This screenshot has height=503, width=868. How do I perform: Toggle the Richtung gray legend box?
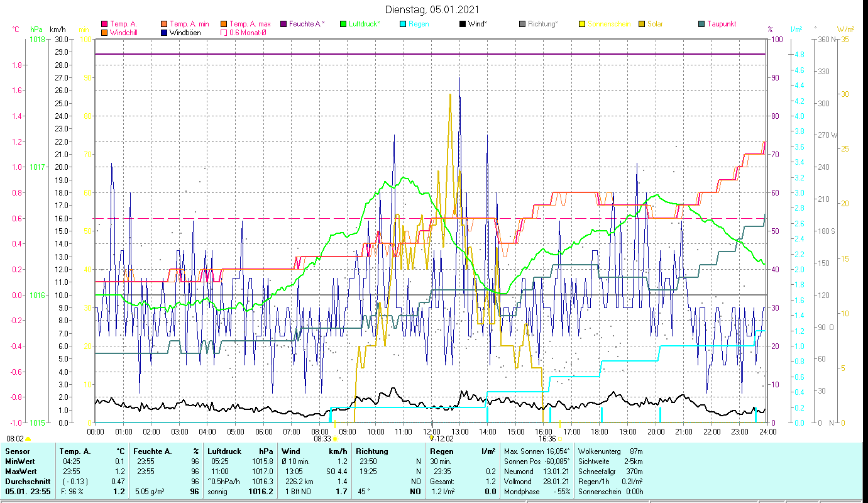[522, 25]
